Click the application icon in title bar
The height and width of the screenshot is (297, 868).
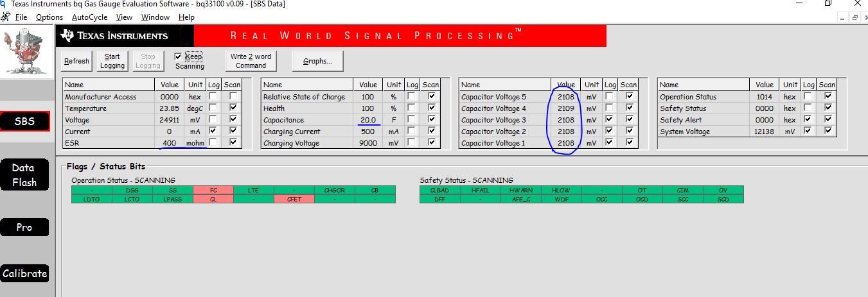pyautogui.click(x=4, y=4)
